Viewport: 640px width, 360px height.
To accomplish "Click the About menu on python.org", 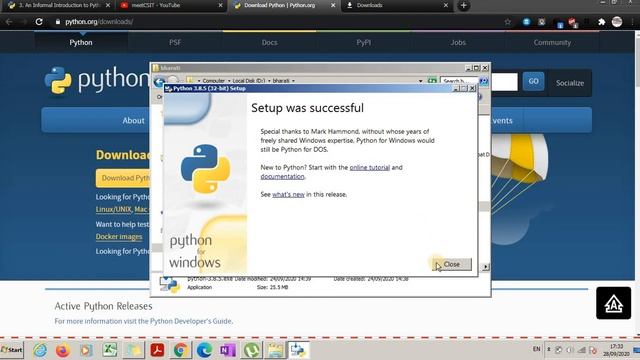I will click(x=133, y=120).
